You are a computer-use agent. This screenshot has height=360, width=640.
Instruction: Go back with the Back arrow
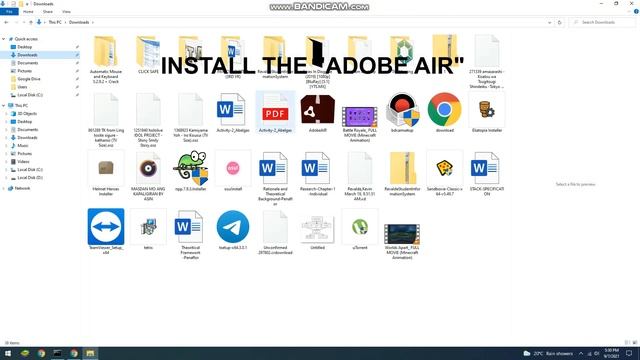(6, 22)
